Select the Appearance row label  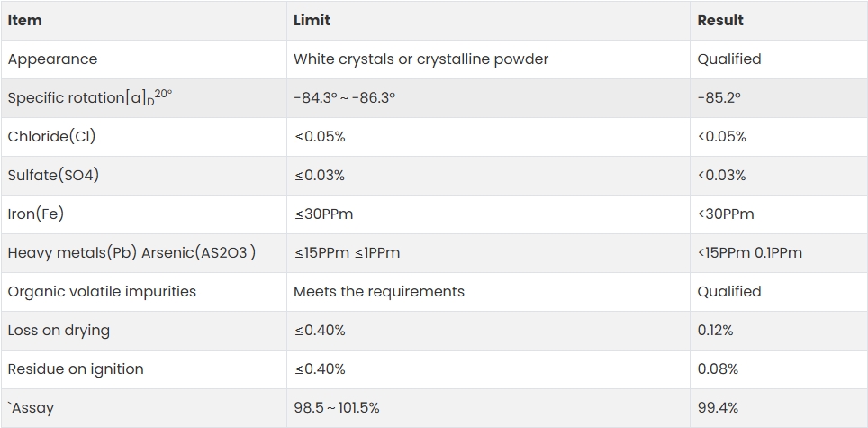pyautogui.click(x=52, y=59)
